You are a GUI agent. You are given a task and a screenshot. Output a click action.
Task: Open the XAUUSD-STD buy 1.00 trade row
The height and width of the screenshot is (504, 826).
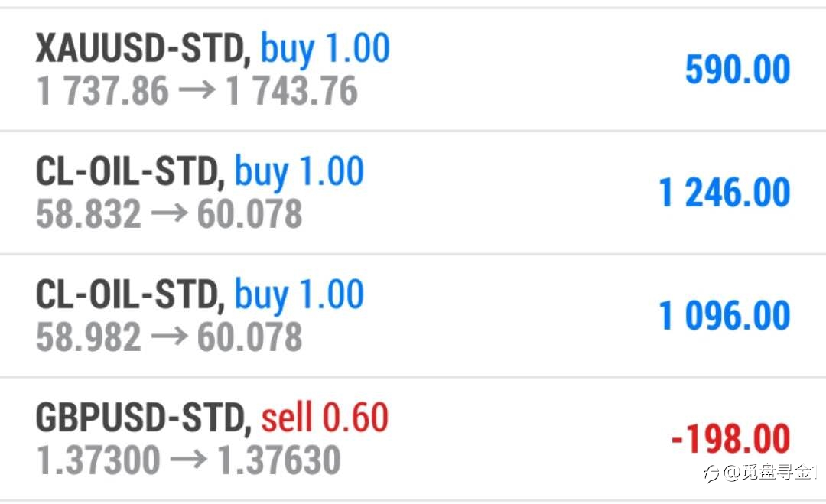tap(413, 70)
